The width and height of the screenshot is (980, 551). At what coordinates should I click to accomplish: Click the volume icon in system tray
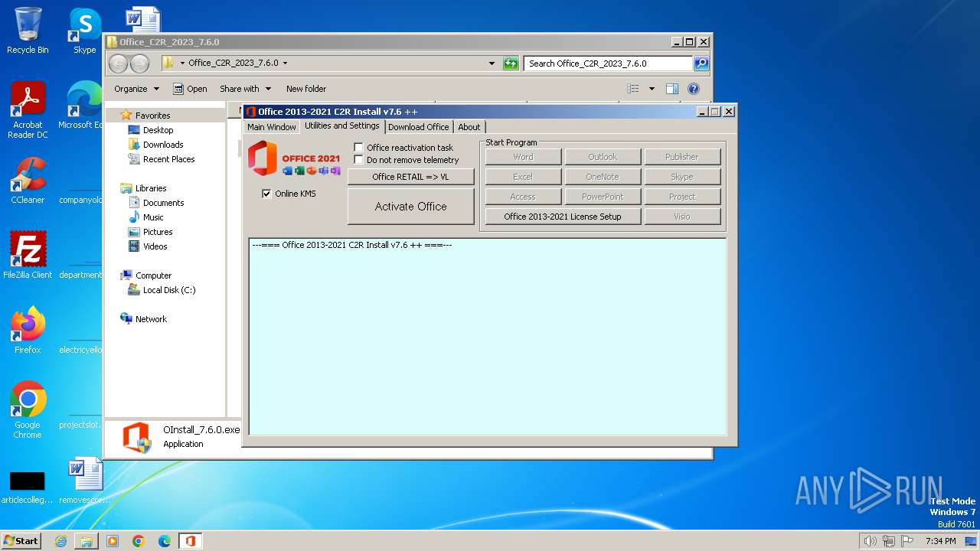(x=870, y=541)
